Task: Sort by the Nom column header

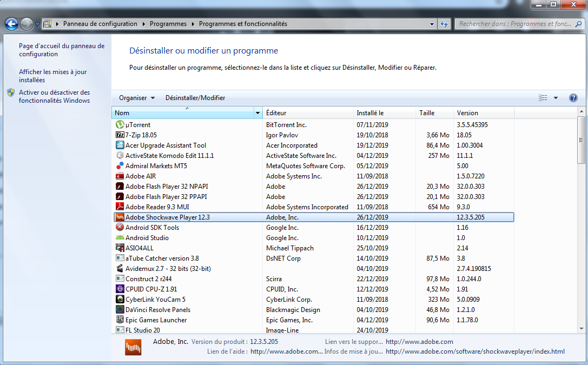Action: tap(183, 113)
